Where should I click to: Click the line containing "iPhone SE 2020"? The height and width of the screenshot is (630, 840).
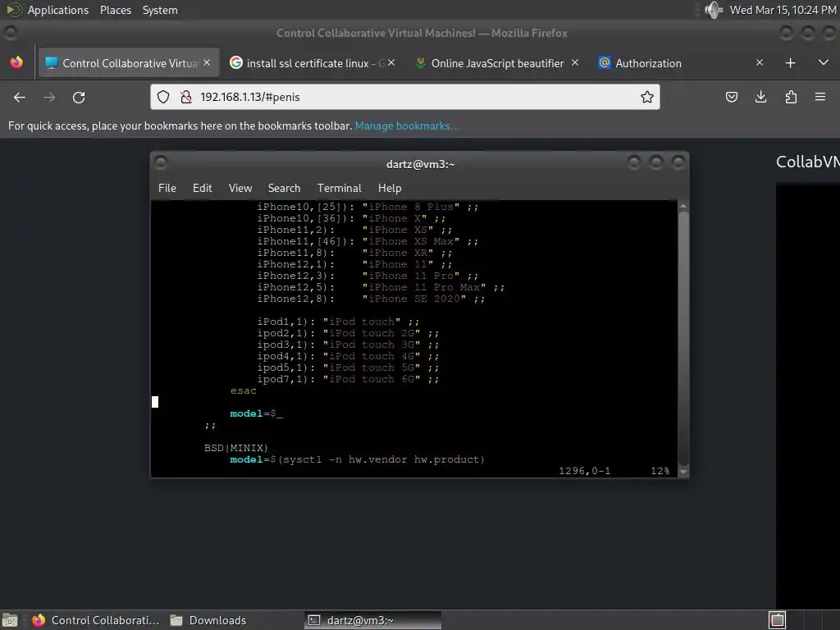(x=371, y=299)
